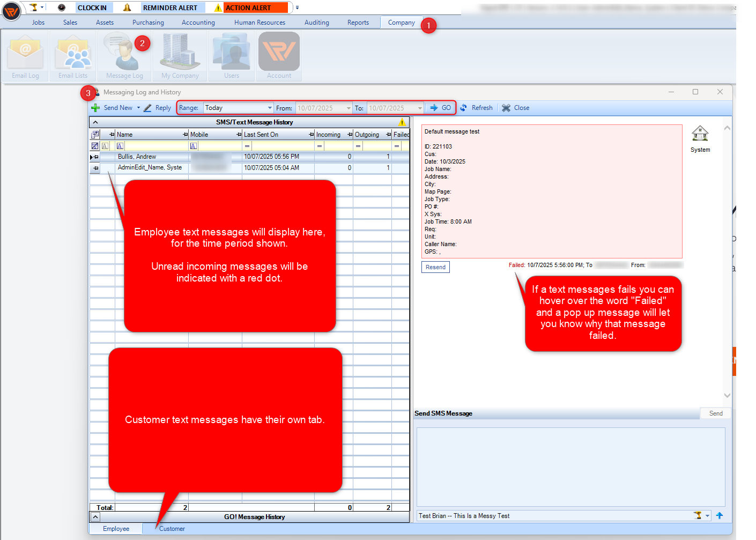Click the Failed status link
The height and width of the screenshot is (540, 756).
(x=516, y=265)
